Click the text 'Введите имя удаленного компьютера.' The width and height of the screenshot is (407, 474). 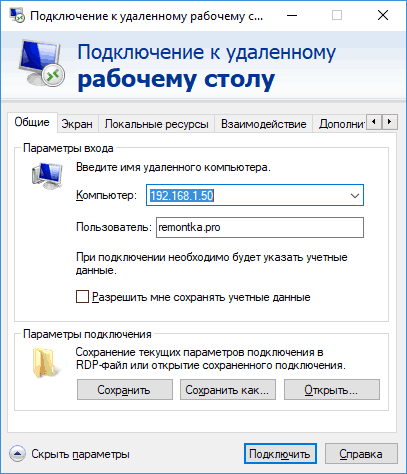[x=173, y=167]
